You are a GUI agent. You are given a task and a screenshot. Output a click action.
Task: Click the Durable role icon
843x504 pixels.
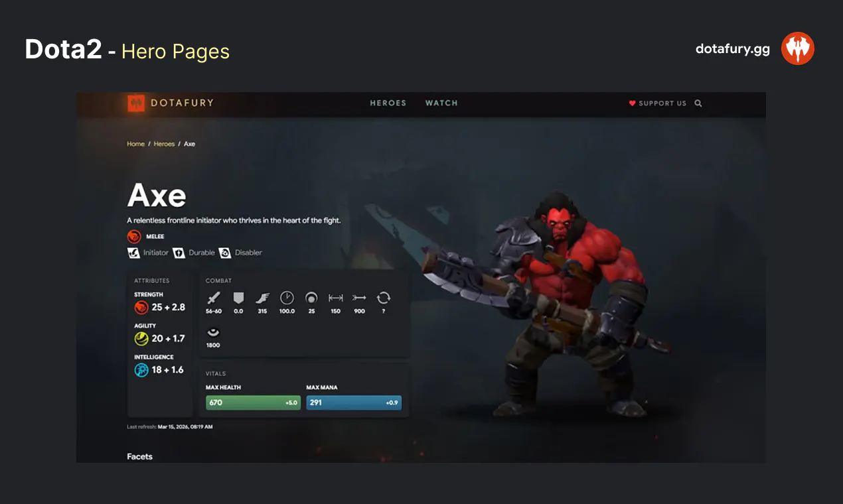179,253
